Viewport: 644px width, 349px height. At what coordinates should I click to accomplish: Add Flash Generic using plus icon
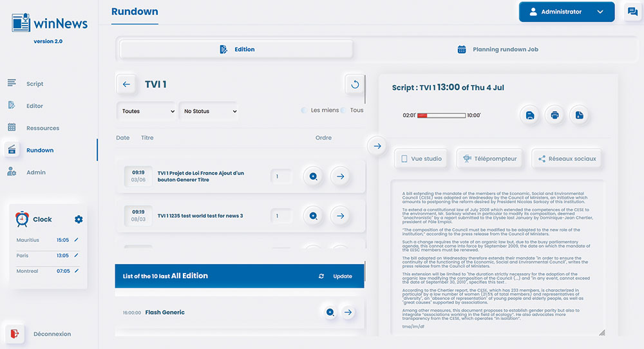point(330,312)
